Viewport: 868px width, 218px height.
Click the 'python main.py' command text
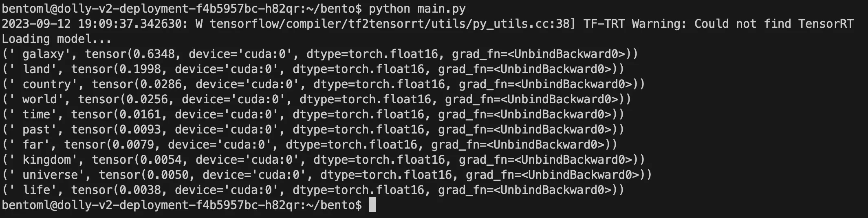(417, 9)
